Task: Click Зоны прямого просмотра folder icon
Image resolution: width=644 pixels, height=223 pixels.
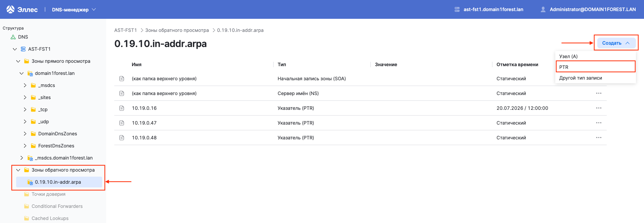Action: (27, 61)
